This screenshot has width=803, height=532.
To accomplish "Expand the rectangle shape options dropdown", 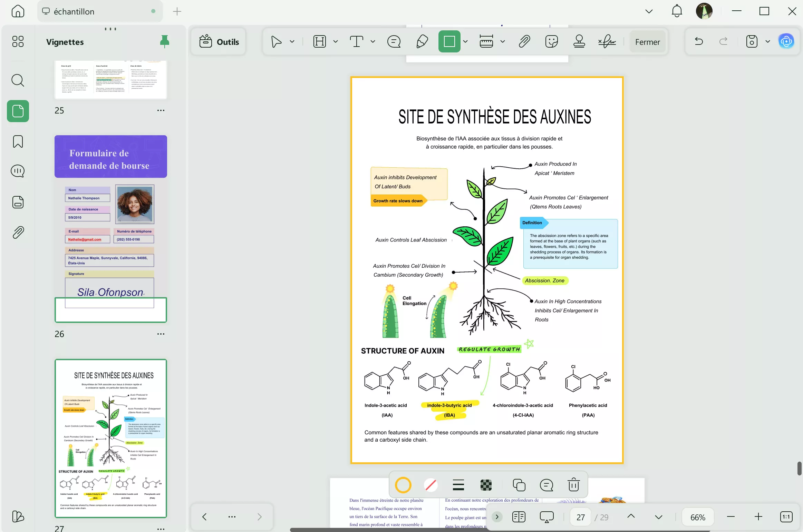I will 465,42.
